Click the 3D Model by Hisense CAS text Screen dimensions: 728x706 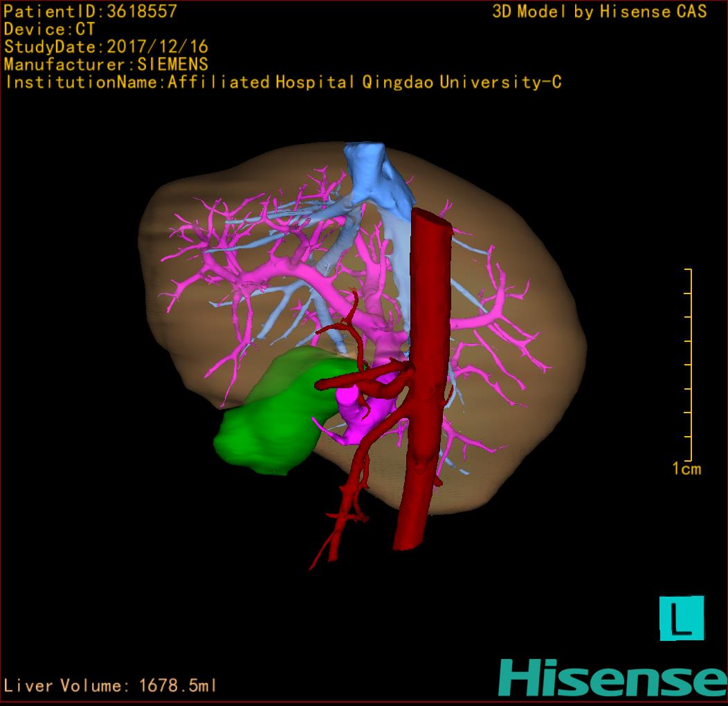coord(599,12)
